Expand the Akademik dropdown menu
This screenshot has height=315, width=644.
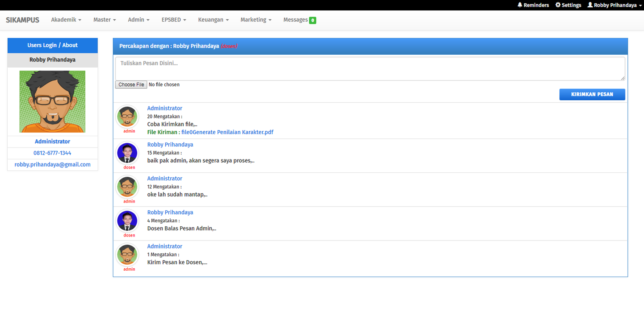tap(66, 20)
